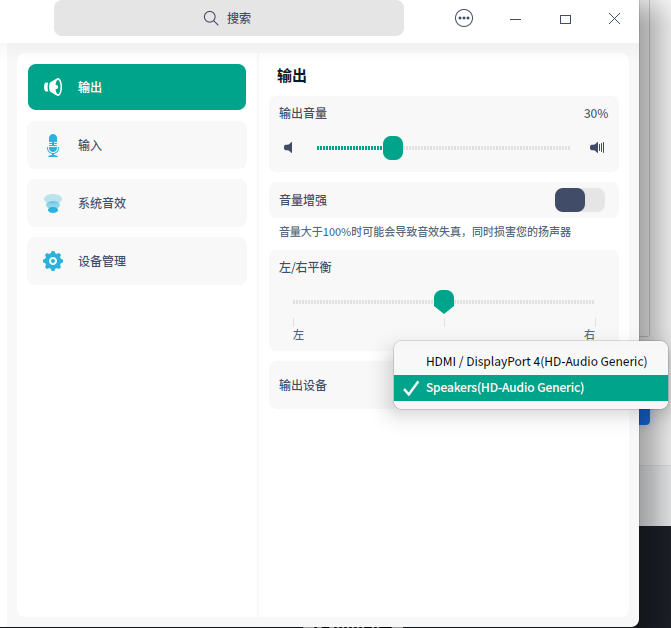Open the 输出 (Output) sidebar section

click(137, 87)
